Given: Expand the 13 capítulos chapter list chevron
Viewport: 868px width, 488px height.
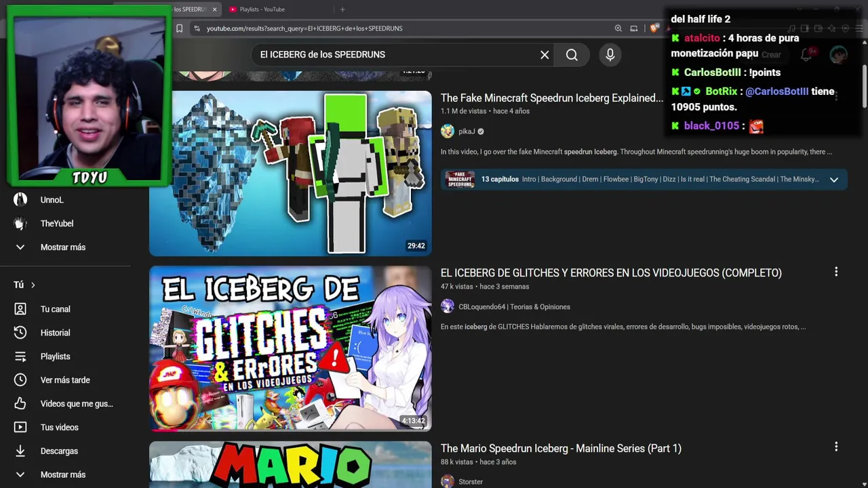Looking at the screenshot, I should click(x=834, y=180).
